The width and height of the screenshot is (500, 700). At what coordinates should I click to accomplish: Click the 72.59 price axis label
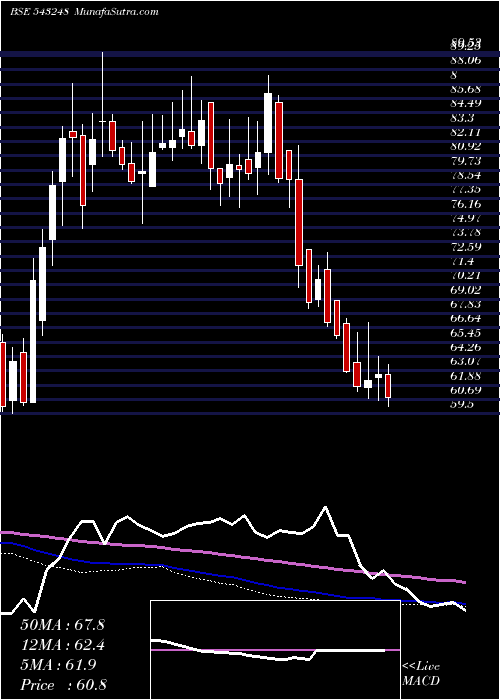[465, 247]
